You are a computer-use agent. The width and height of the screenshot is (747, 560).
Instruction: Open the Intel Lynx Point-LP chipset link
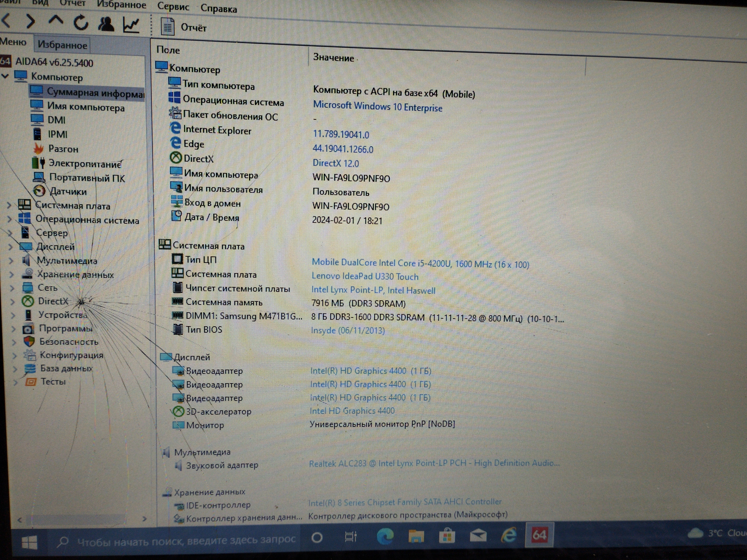(x=373, y=290)
